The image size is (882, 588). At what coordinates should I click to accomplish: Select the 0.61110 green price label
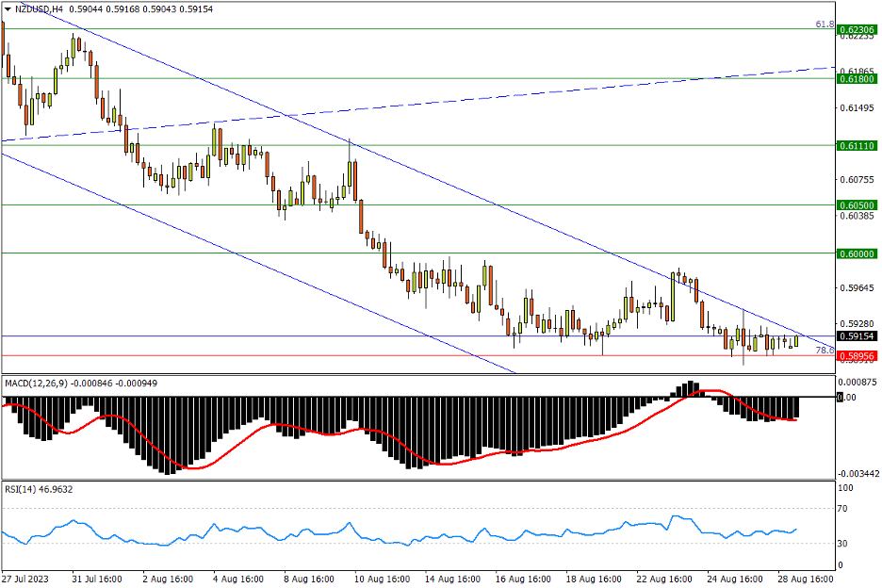tap(857, 146)
